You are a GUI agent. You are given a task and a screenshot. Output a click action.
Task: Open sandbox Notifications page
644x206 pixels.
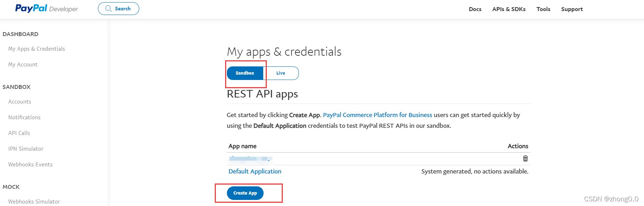(x=25, y=117)
